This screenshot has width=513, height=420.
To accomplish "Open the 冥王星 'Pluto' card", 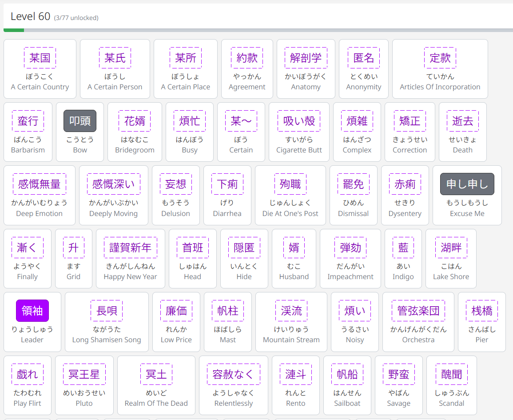I will pos(84,385).
